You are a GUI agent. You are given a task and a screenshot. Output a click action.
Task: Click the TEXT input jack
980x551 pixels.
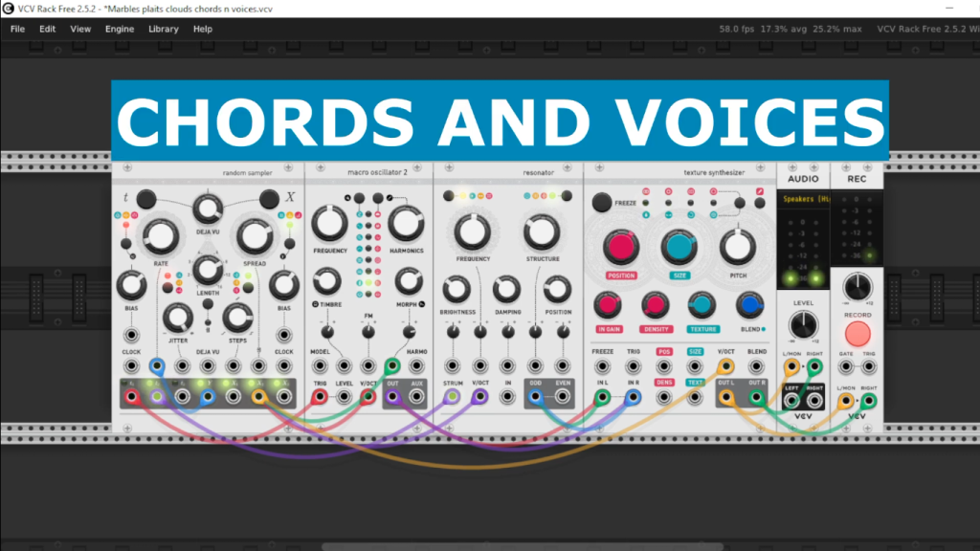(695, 397)
